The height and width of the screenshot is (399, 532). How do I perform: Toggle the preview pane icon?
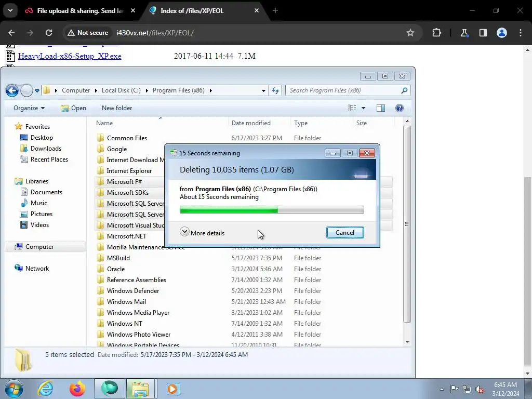point(381,108)
